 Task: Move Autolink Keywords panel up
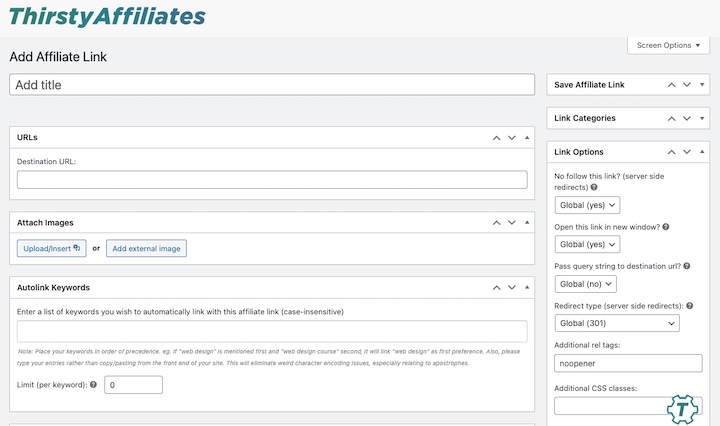pos(496,287)
